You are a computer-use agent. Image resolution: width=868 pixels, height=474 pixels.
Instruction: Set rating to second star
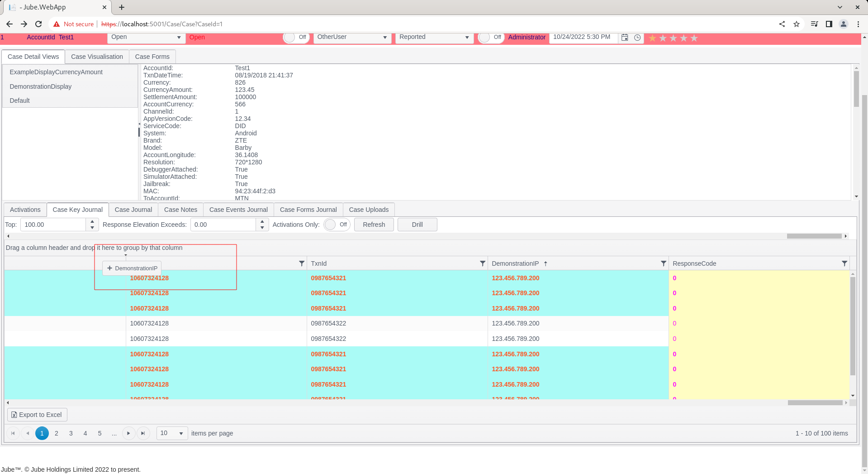click(663, 38)
